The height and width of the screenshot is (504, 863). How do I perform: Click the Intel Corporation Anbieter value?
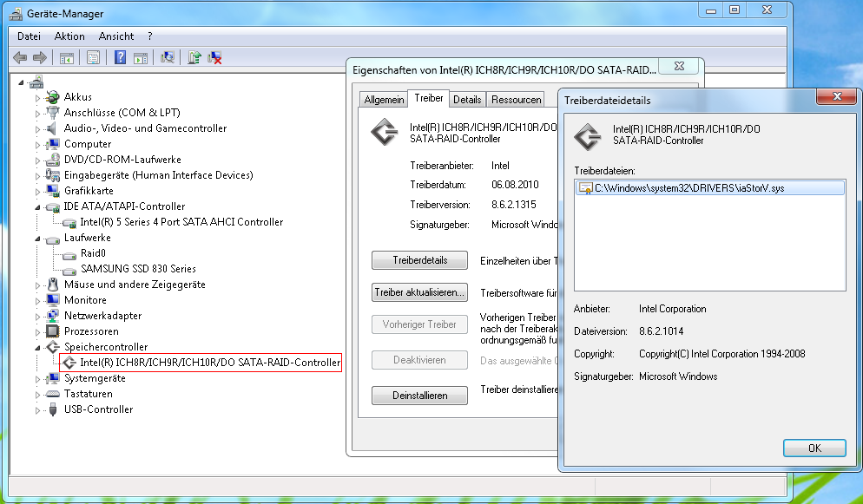point(672,309)
